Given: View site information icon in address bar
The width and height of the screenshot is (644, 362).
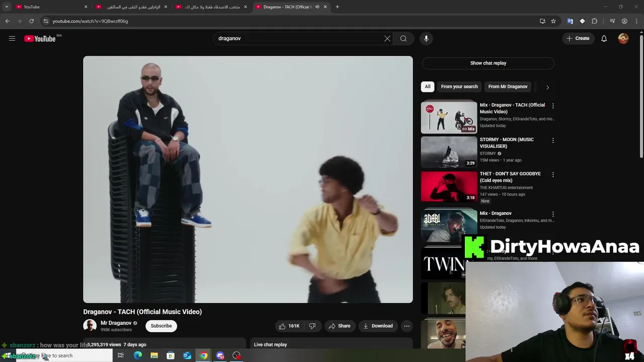Looking at the screenshot, I should click(x=46, y=21).
